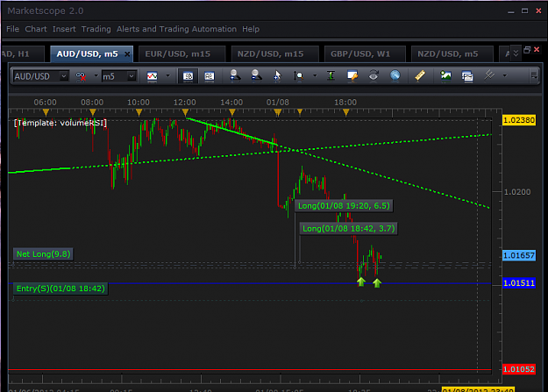Click the vertical zoom magnifier icon

click(x=299, y=76)
